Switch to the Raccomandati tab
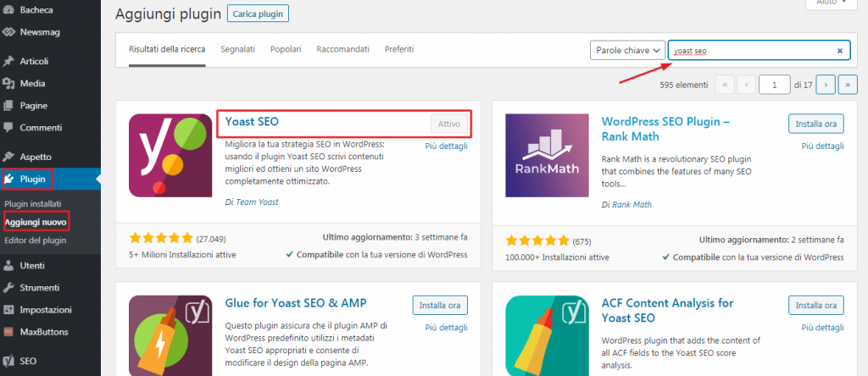Screen dimensions: 868x376 (342, 50)
